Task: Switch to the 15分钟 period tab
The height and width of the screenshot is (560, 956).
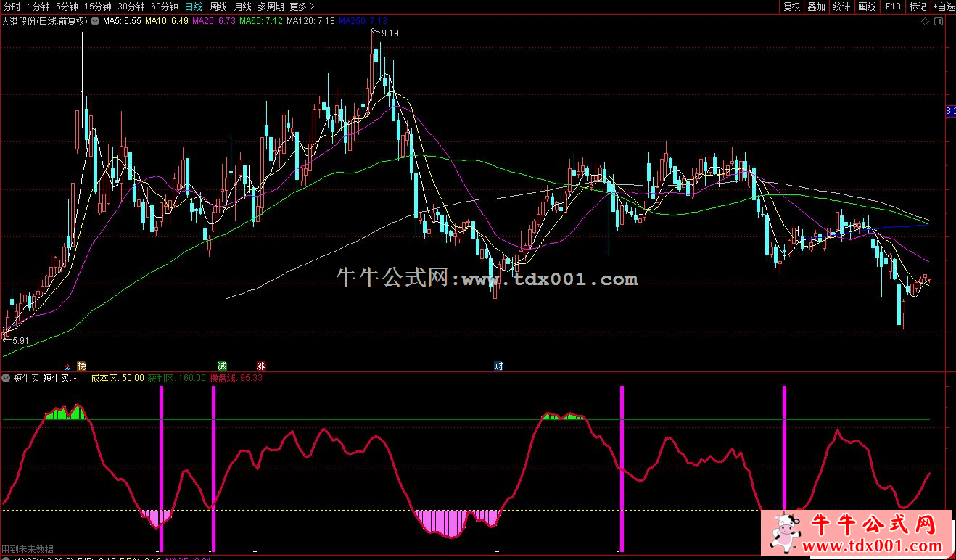Action: pyautogui.click(x=98, y=7)
